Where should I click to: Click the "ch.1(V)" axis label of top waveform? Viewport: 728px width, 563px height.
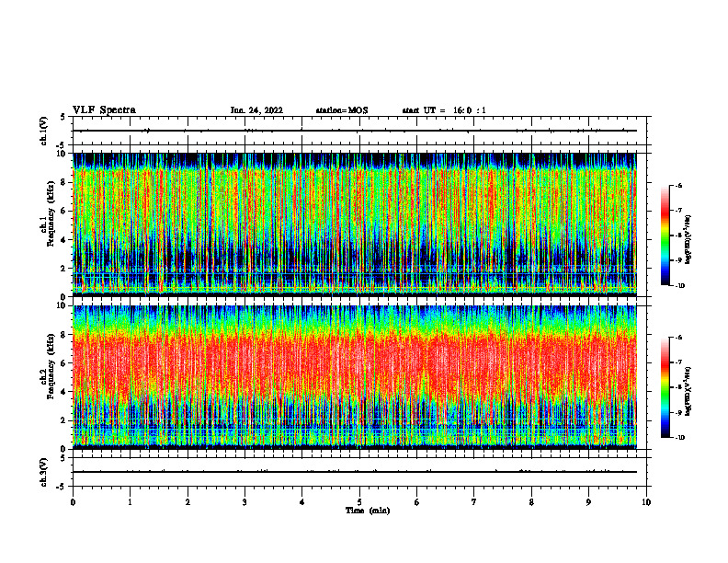[x=44, y=131]
